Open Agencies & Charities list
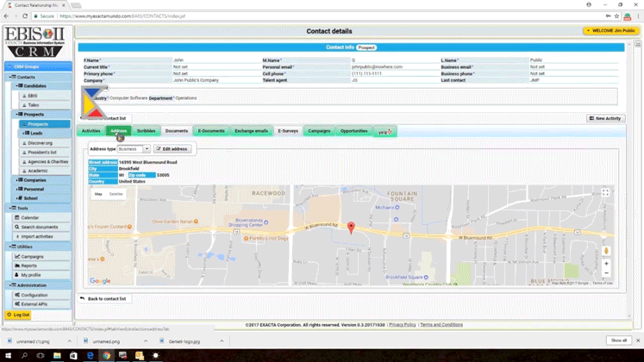The image size is (644, 362). [44, 162]
